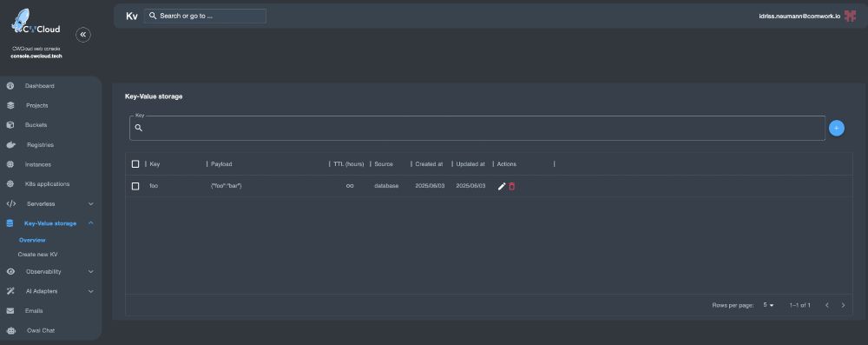Click the user avatar in the top right
868x345 pixels.
click(850, 17)
